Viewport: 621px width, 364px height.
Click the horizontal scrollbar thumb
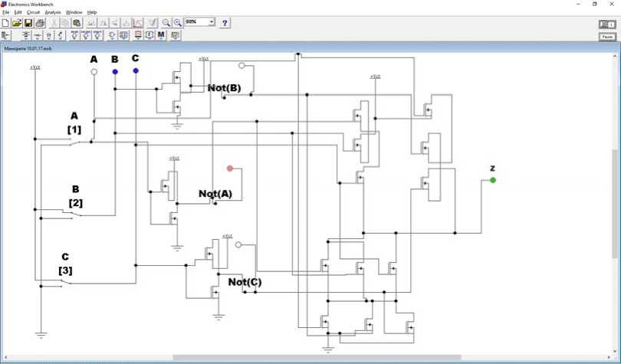317,357
